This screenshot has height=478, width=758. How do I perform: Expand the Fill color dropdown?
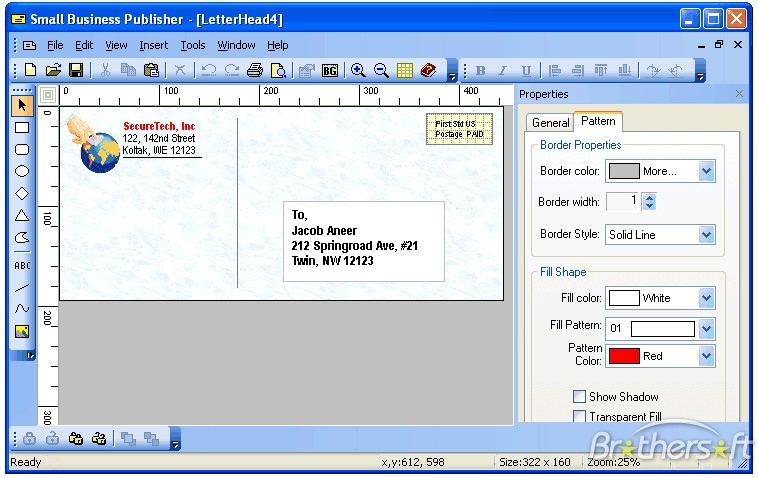(x=706, y=298)
